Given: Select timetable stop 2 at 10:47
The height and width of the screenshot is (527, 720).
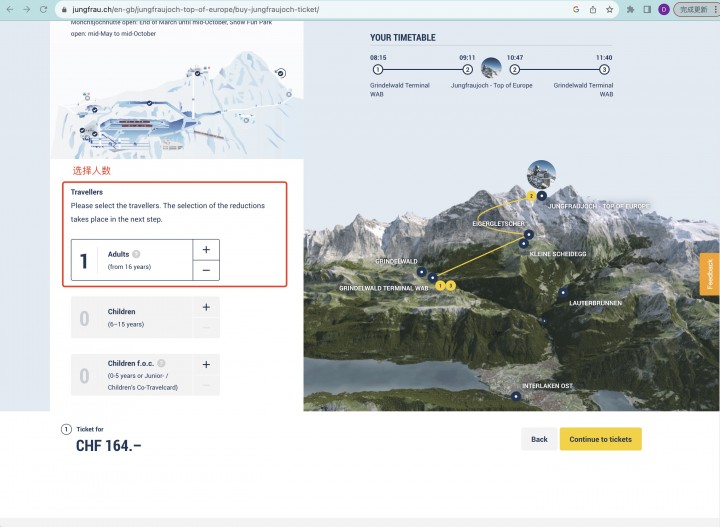Looking at the screenshot, I should (x=515, y=69).
